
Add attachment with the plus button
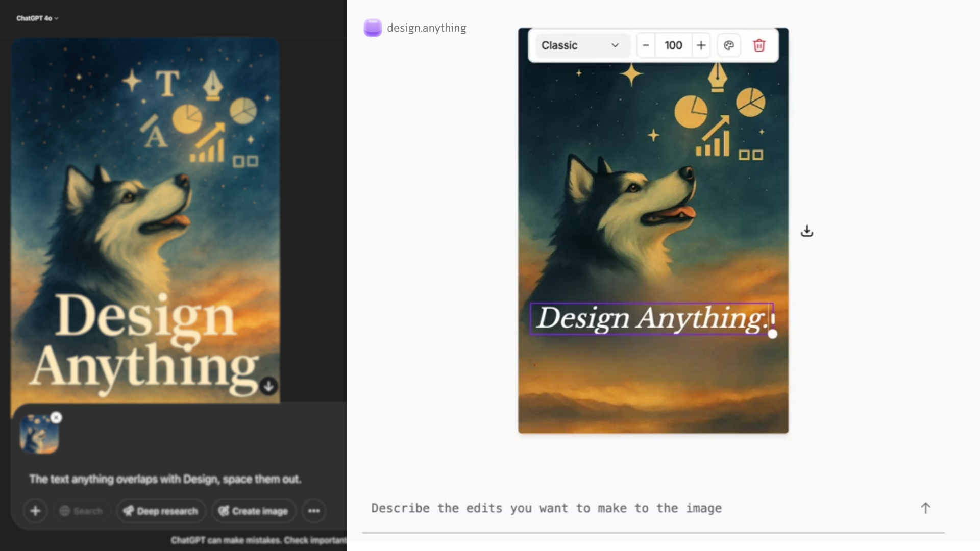pos(35,511)
